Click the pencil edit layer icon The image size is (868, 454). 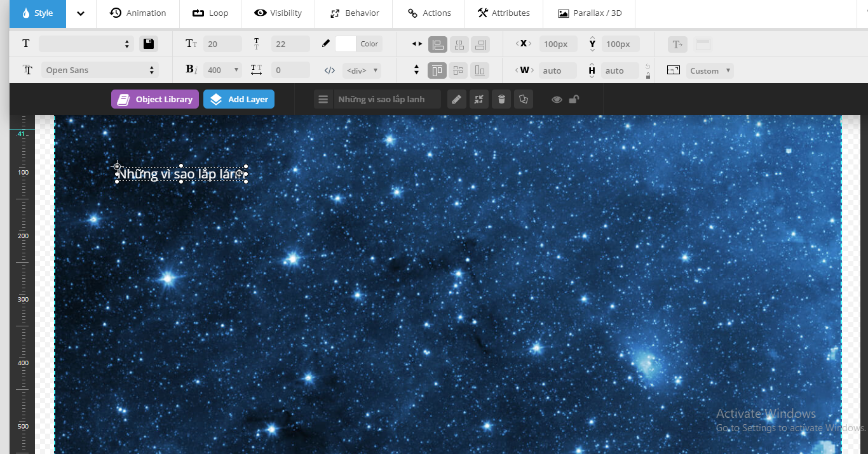click(x=456, y=99)
